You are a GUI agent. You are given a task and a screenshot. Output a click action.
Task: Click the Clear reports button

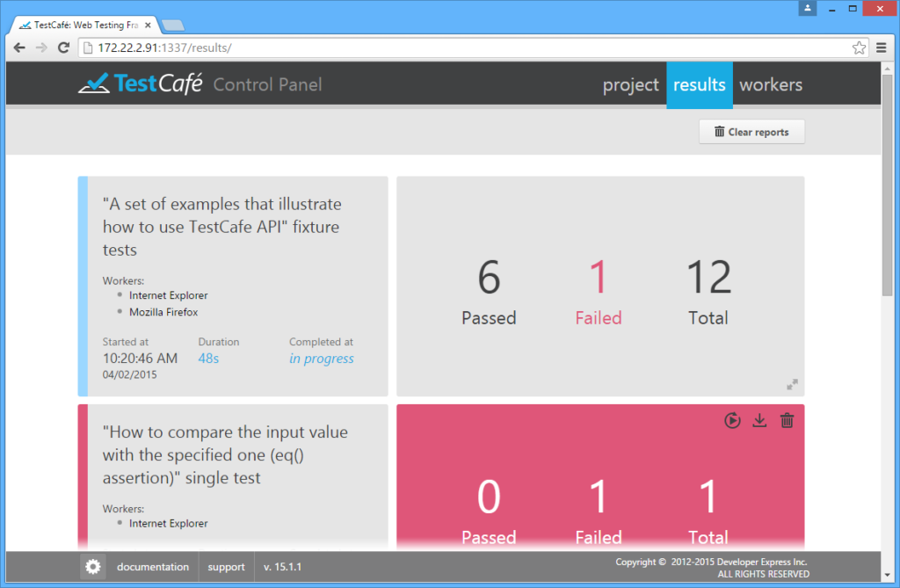pyautogui.click(x=751, y=132)
